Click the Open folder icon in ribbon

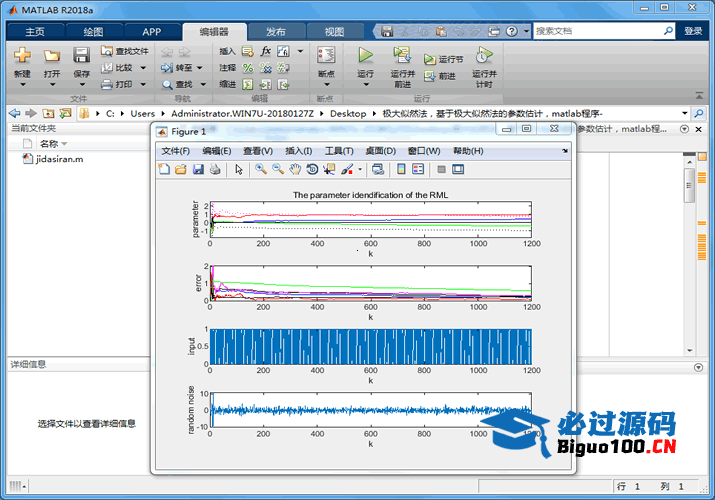point(52,56)
